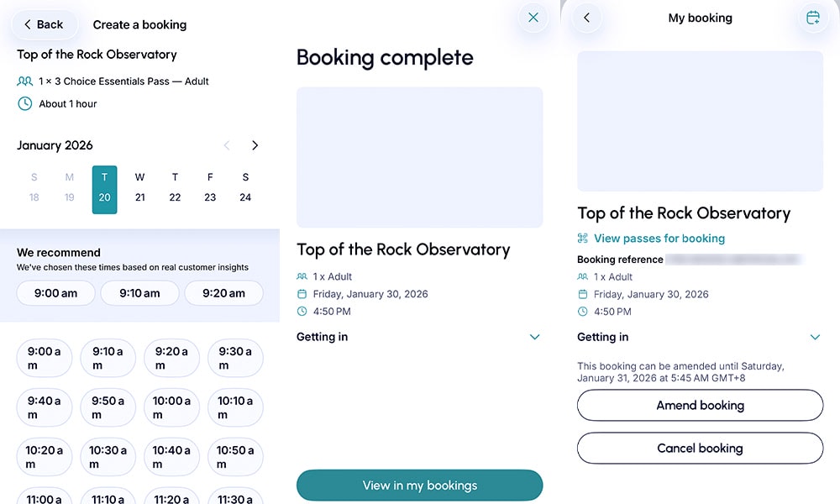Close the Booking complete screen
840x504 pixels.
533,18
